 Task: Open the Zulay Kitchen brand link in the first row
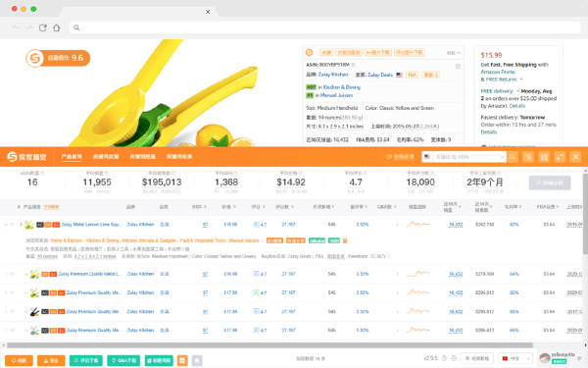coord(140,225)
